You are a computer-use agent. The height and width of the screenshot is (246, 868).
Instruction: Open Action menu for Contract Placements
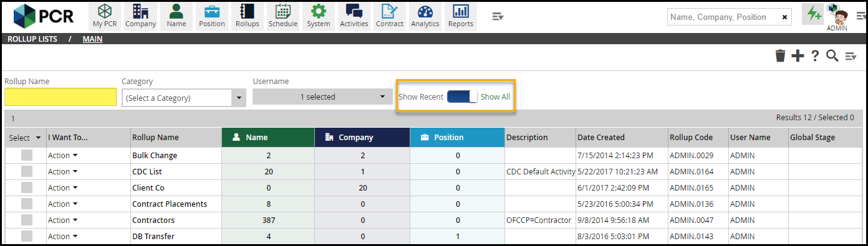(63, 204)
